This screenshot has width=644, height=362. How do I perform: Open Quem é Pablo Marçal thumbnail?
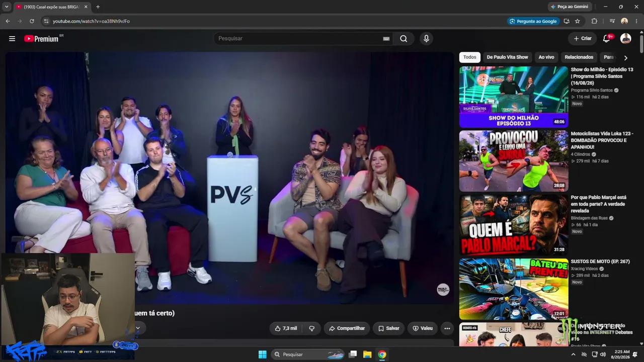[514, 225]
